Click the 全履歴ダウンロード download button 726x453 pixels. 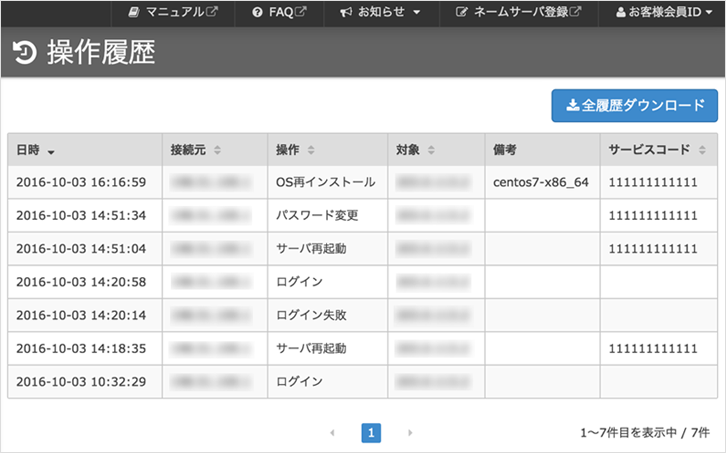[634, 105]
